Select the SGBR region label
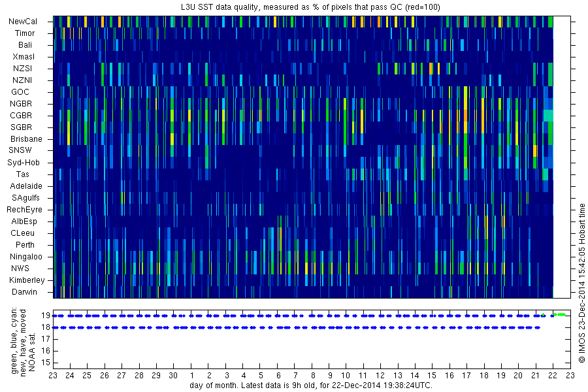The height and width of the screenshot is (392, 588). pyautogui.click(x=22, y=127)
